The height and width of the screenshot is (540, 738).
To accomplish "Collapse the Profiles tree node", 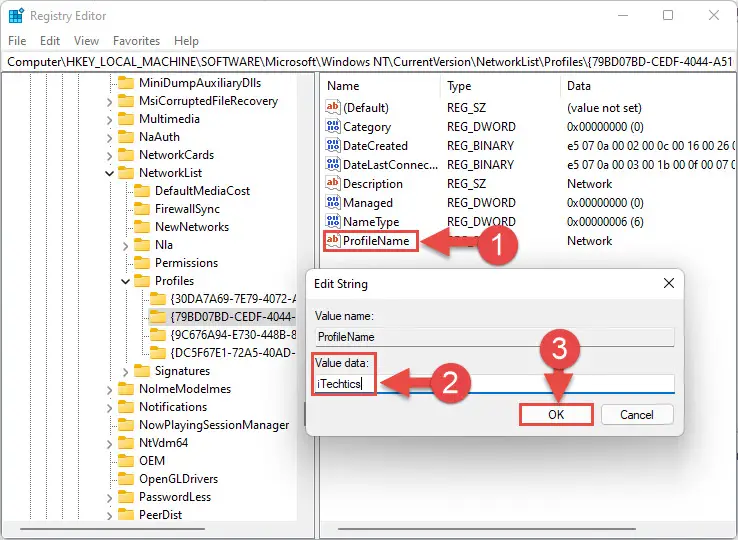I will click(x=125, y=281).
